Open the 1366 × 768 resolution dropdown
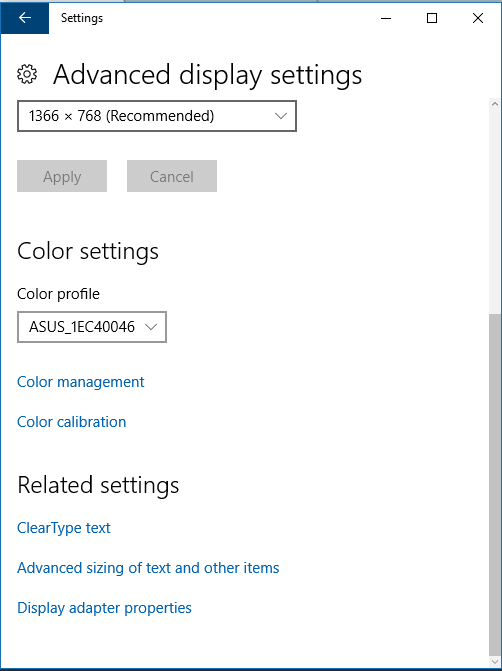 (157, 116)
